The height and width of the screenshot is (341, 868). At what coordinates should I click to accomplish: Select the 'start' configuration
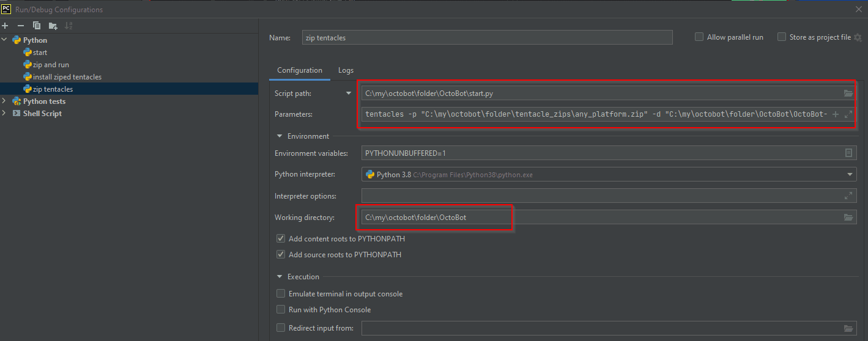point(40,53)
